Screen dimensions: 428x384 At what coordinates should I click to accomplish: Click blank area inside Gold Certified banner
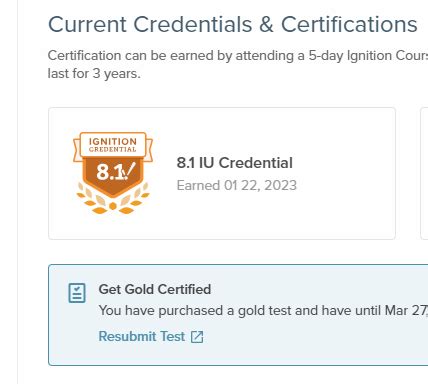(317, 347)
